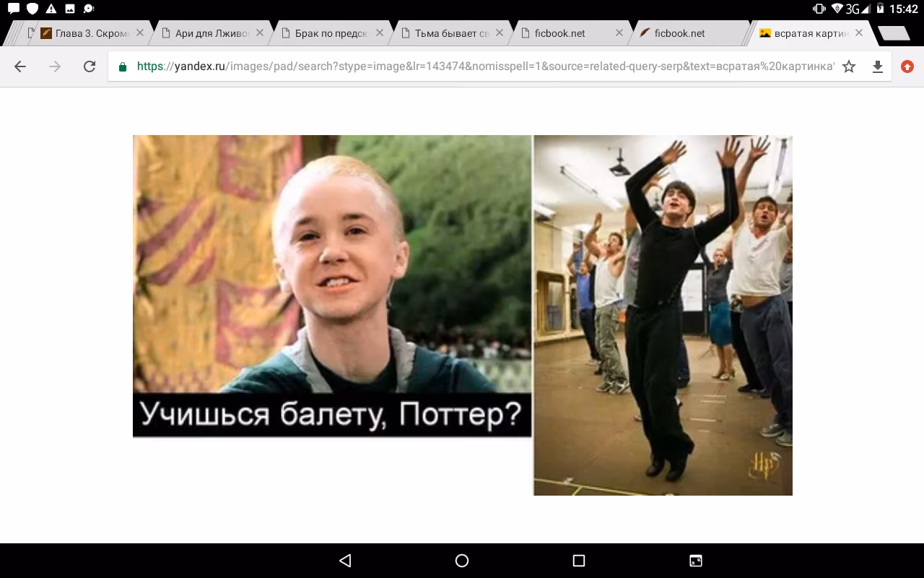Open the orange Chrome update menu
This screenshot has height=578, width=924.
click(907, 66)
